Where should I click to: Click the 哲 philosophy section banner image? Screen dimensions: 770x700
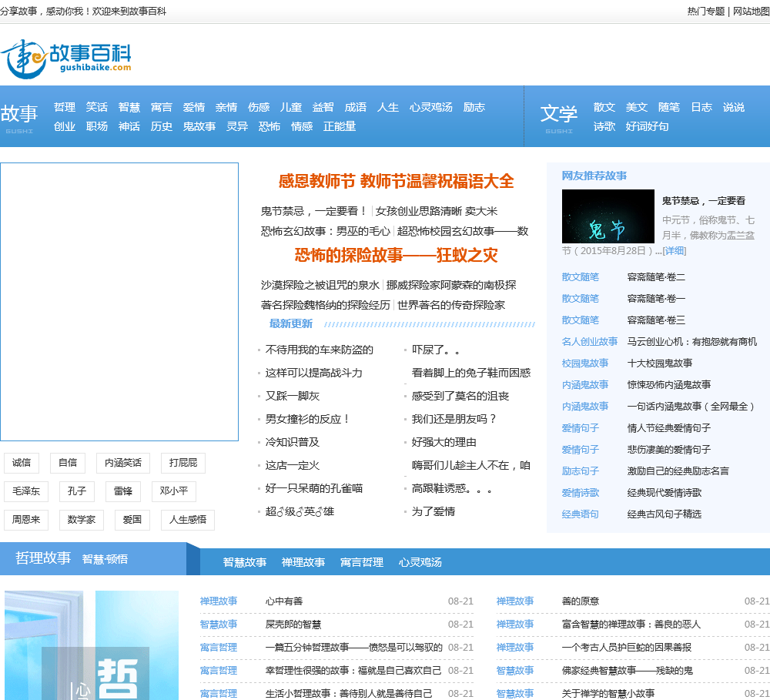(92, 645)
